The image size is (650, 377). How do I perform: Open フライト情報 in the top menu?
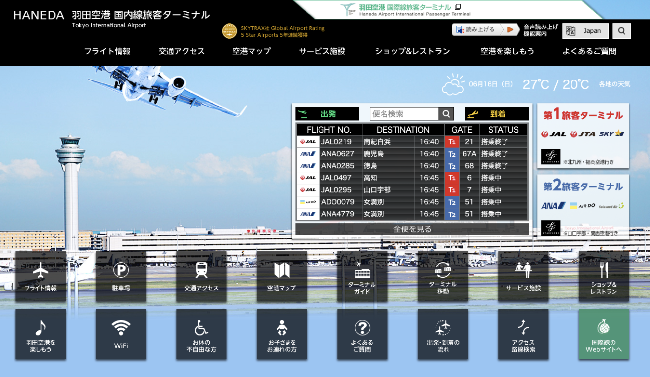pyautogui.click(x=107, y=51)
